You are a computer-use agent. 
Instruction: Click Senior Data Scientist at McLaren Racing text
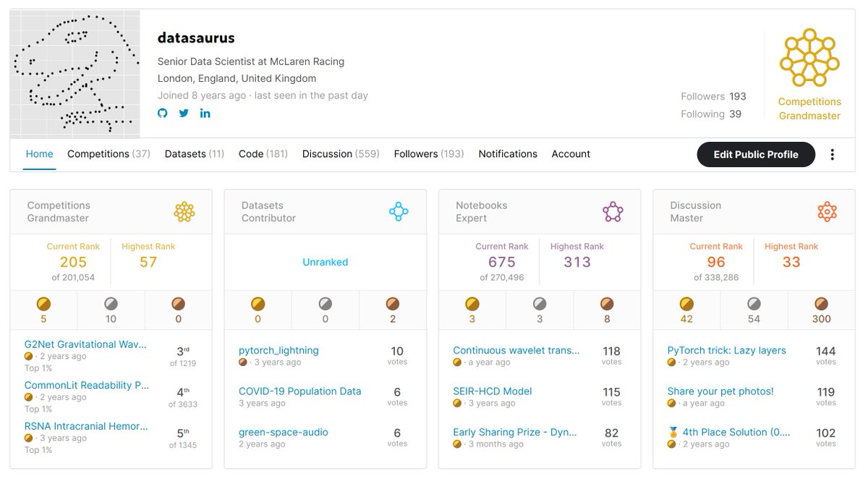[x=251, y=62]
